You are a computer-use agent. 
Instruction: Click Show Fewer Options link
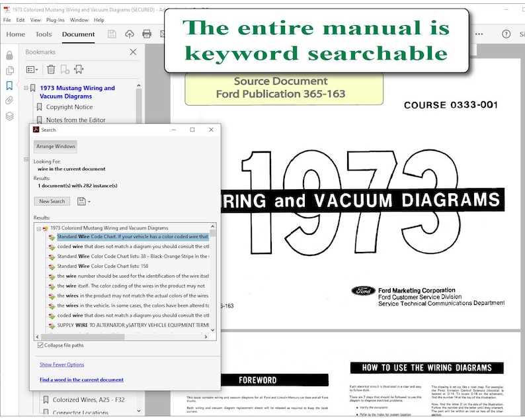coord(62,364)
